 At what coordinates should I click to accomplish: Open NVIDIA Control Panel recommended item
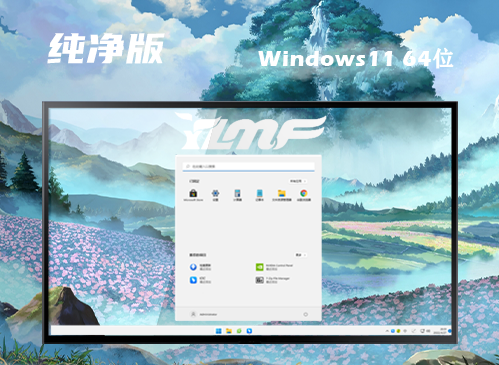pos(274,267)
